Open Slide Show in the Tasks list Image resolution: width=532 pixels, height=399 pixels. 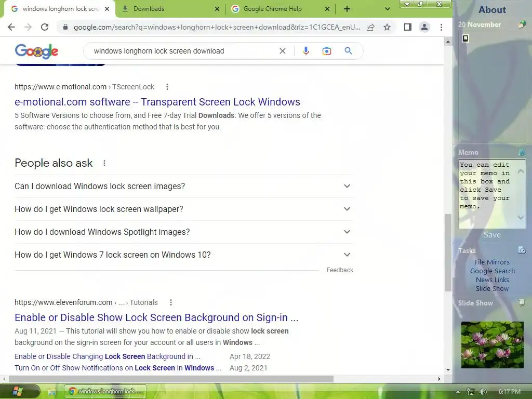click(x=492, y=288)
